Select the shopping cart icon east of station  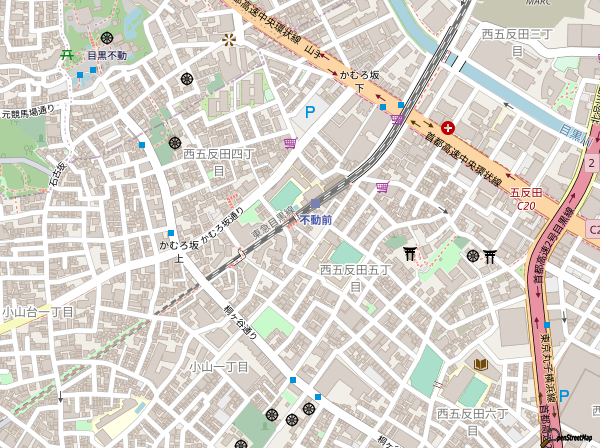click(382, 187)
